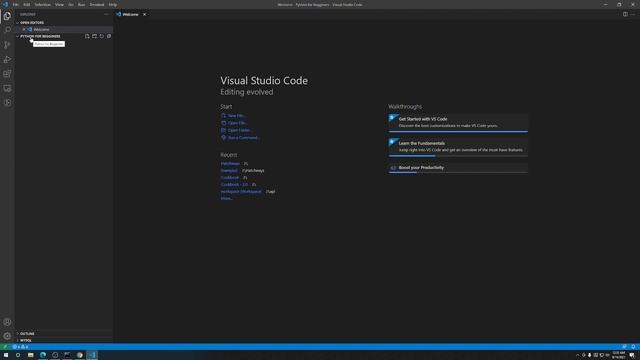Open the Windows action center icon

632,355
